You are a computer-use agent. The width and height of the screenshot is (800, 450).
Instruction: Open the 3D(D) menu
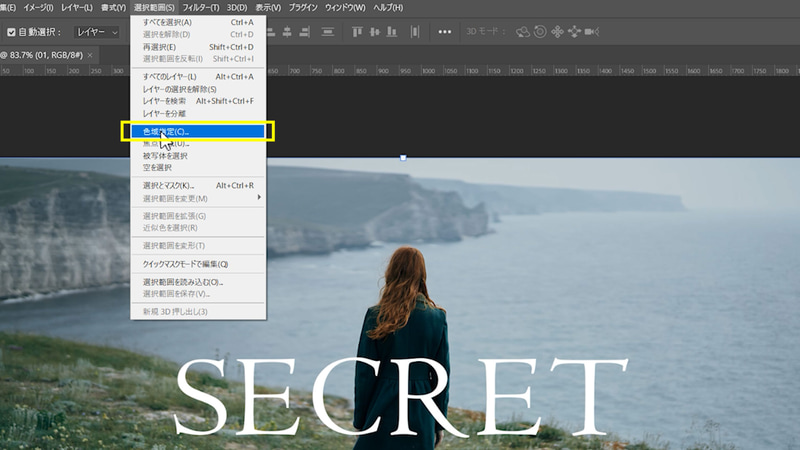pos(237,8)
